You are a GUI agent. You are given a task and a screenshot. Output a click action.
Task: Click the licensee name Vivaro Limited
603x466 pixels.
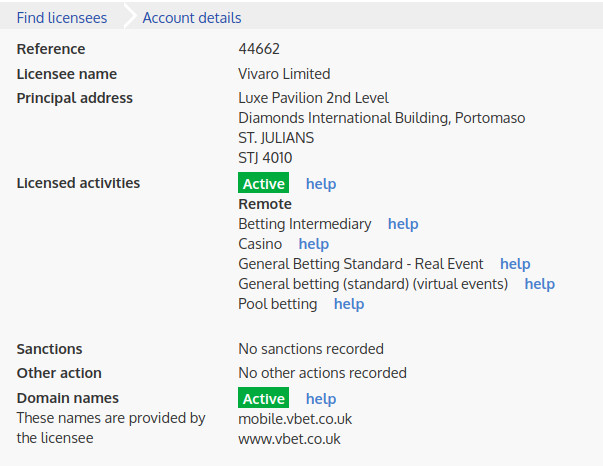[x=284, y=73]
